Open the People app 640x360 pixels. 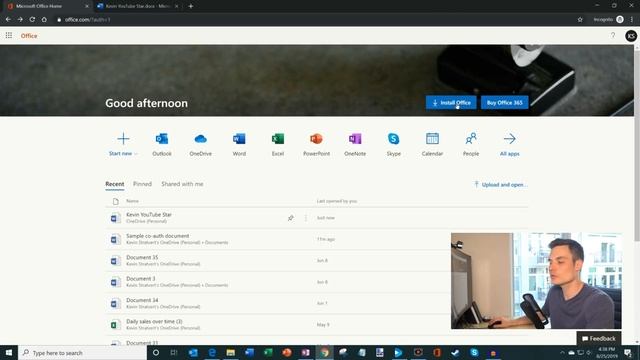click(x=471, y=144)
